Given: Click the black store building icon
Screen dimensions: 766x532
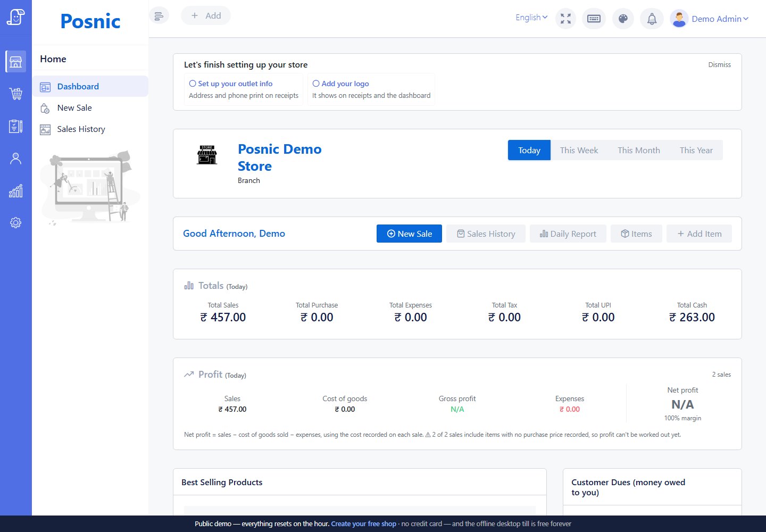Looking at the screenshot, I should [x=207, y=154].
